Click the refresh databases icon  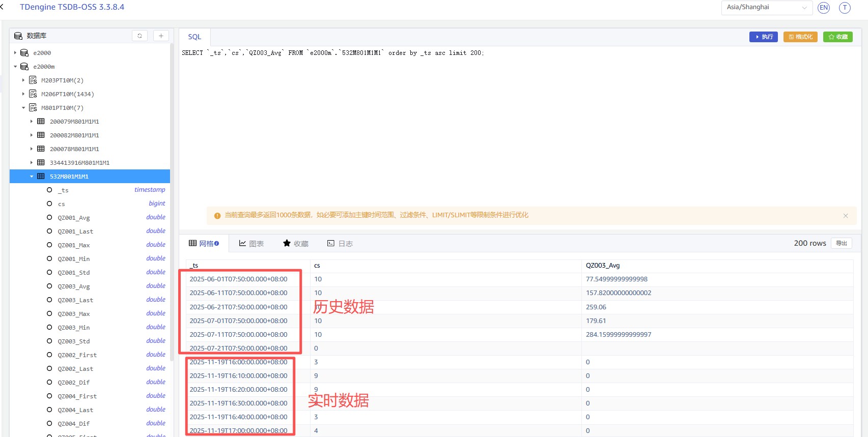point(139,36)
